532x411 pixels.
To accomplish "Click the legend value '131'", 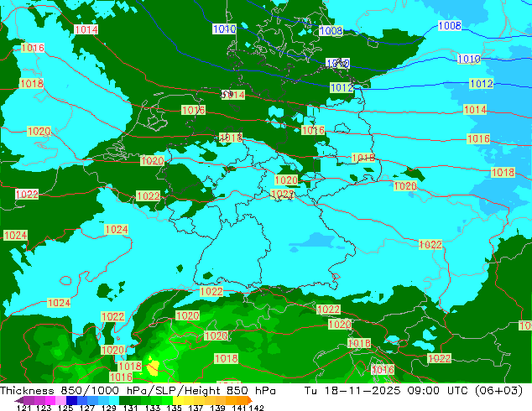I will (x=131, y=408).
